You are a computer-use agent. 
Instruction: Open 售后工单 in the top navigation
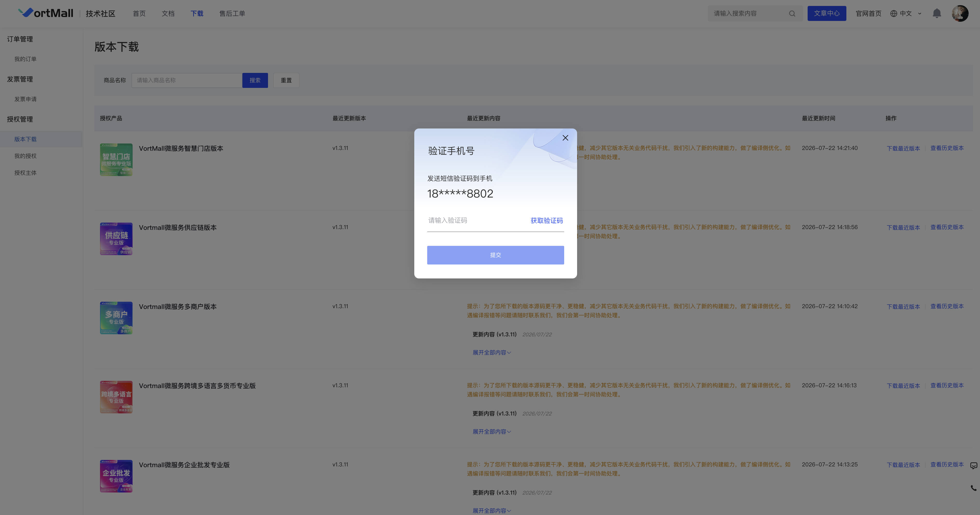pos(232,13)
